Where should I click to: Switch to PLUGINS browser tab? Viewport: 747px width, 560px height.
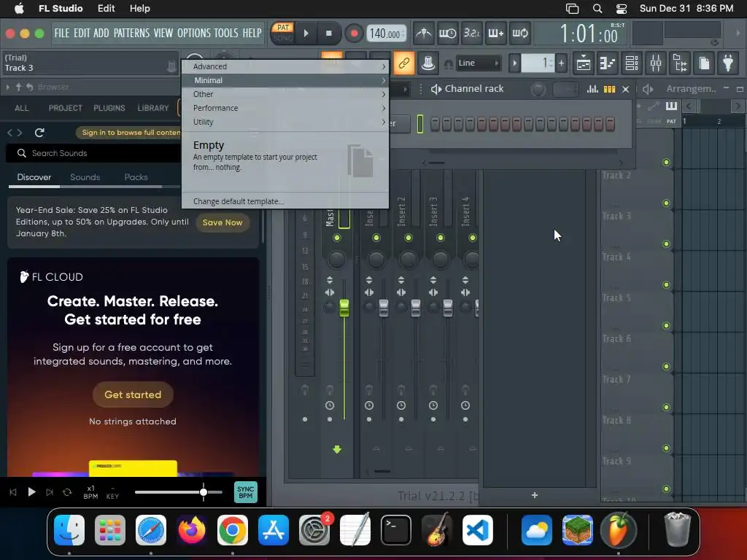point(109,108)
